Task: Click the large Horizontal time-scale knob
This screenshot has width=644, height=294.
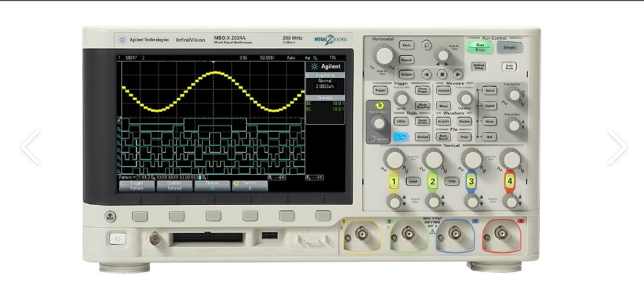Action: click(x=385, y=56)
